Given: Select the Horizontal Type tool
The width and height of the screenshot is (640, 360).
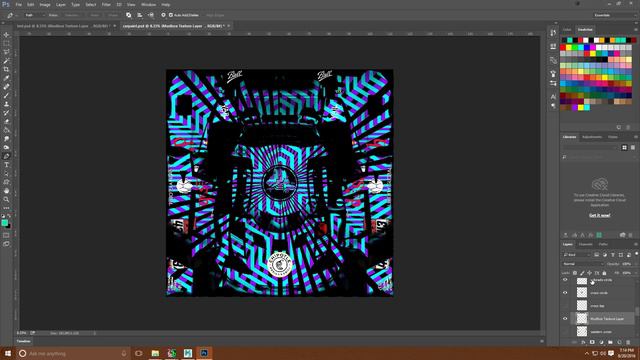Looking at the screenshot, I should tap(7, 165).
